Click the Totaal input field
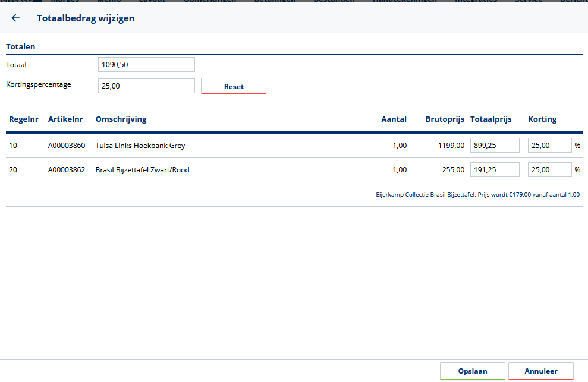This screenshot has height=382, width=588. tap(146, 64)
